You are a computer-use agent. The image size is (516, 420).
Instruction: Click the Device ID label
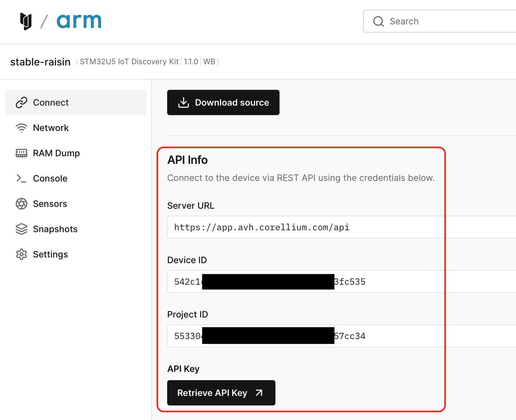[187, 260]
